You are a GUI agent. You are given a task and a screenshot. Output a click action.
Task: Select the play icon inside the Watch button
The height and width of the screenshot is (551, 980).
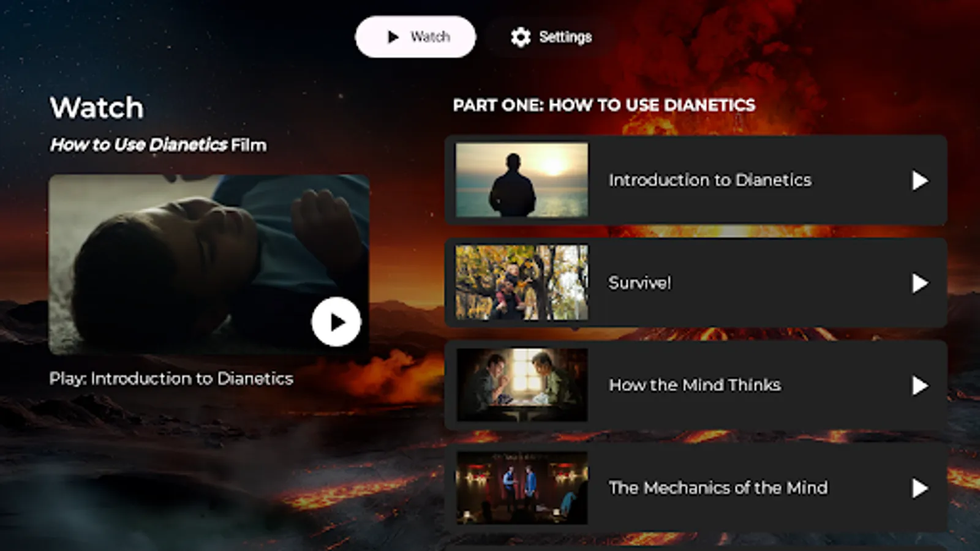(x=392, y=37)
